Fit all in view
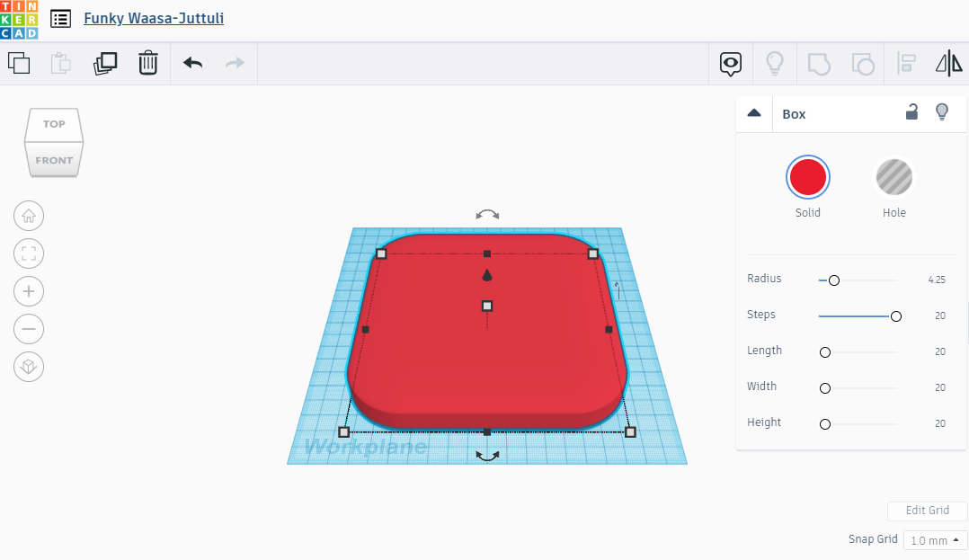The height and width of the screenshot is (560, 969). [29, 253]
